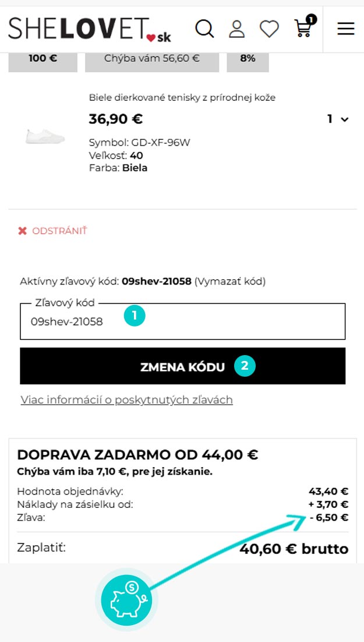Open the search magnifier icon
364x642 pixels.
click(x=204, y=29)
